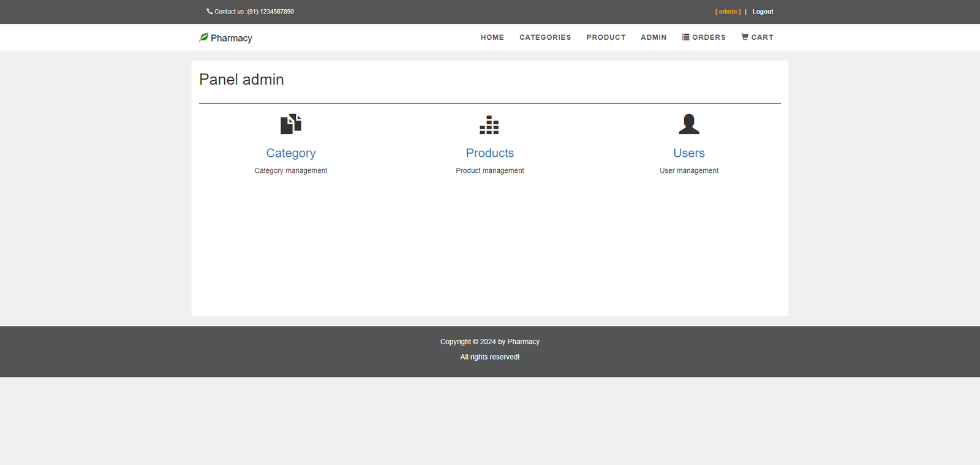Open the Product navigation menu item
980x465 pixels.
pyautogui.click(x=606, y=37)
